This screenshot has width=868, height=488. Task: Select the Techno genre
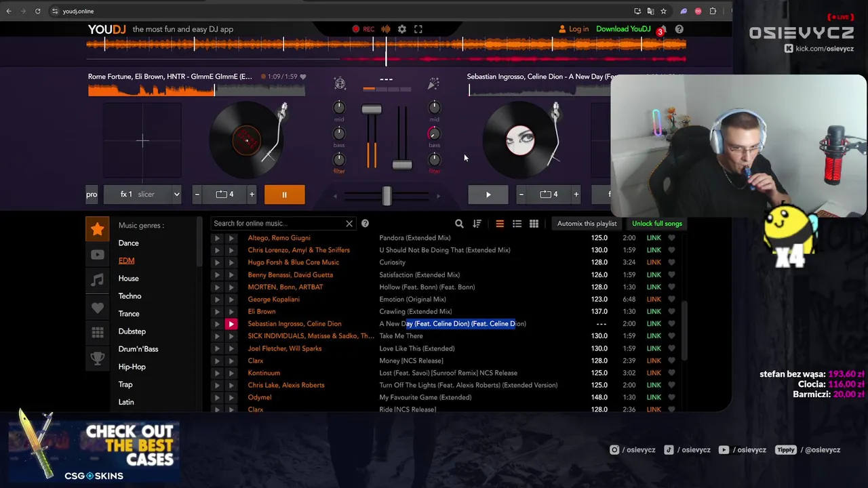coord(130,296)
